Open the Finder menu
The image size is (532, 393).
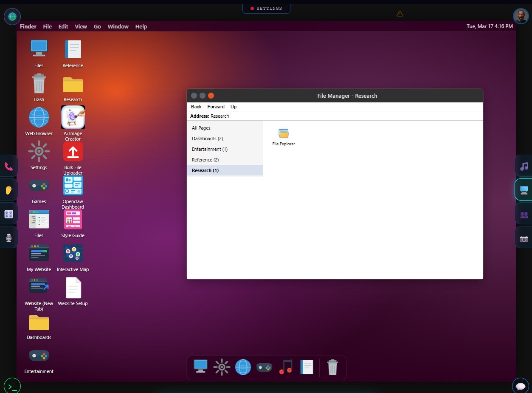click(x=28, y=26)
